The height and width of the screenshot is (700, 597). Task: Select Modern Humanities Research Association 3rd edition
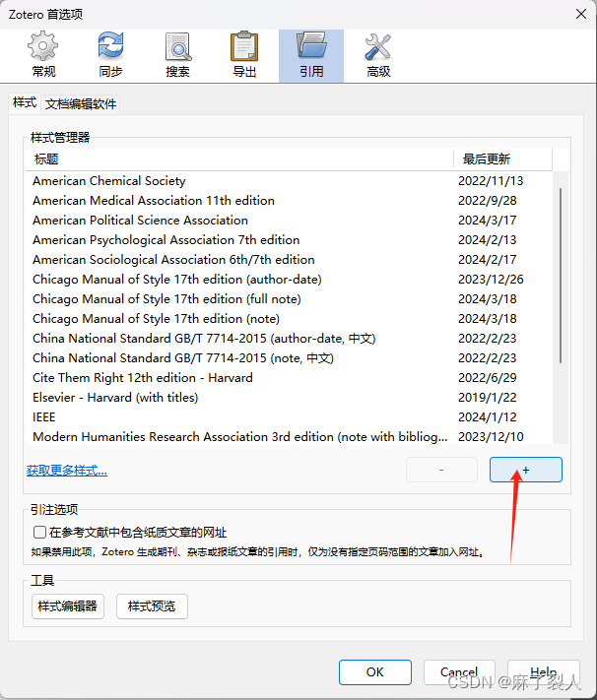(x=289, y=436)
